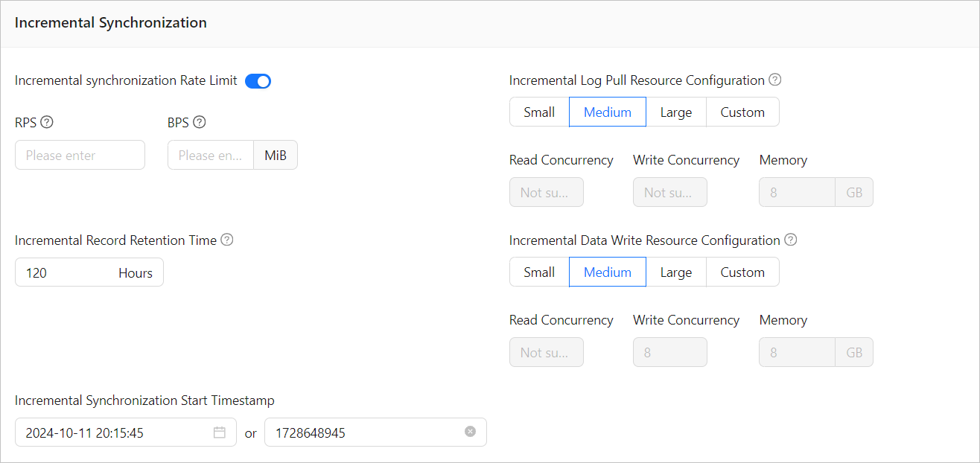Select Small for Incremental Data Write Resource
The width and height of the screenshot is (980, 463).
(539, 272)
